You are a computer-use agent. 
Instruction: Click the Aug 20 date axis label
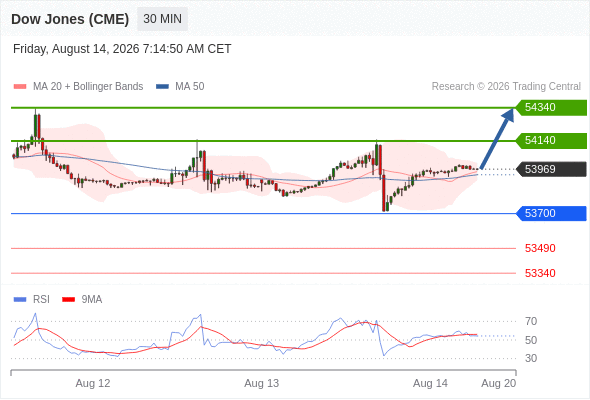coord(499,383)
